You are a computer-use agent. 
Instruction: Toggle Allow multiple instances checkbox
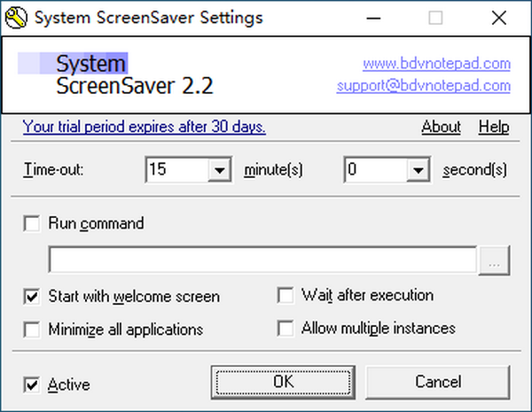click(x=286, y=329)
